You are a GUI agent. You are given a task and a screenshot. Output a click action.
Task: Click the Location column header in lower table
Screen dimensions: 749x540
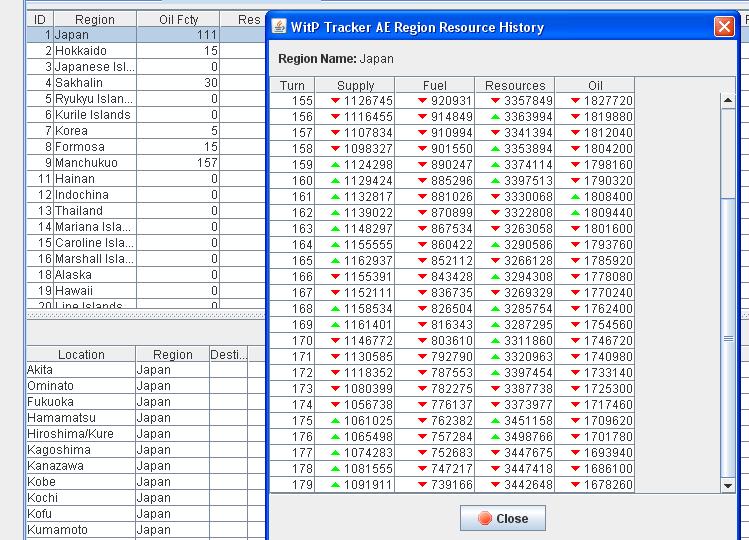click(x=81, y=354)
